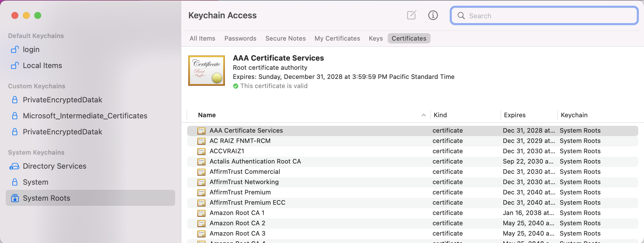The image size is (644, 243).
Task: Select System Roots keychain
Action: (x=90, y=198)
